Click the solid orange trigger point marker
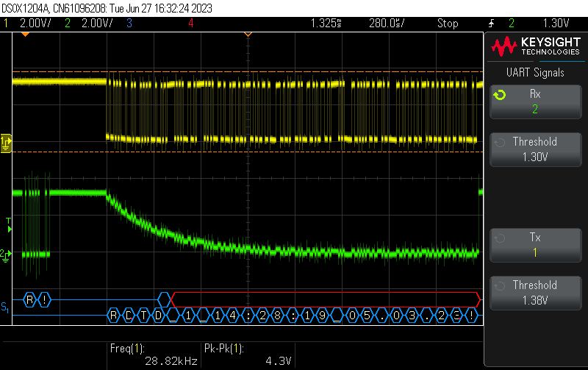The image size is (588, 370). click(x=25, y=35)
